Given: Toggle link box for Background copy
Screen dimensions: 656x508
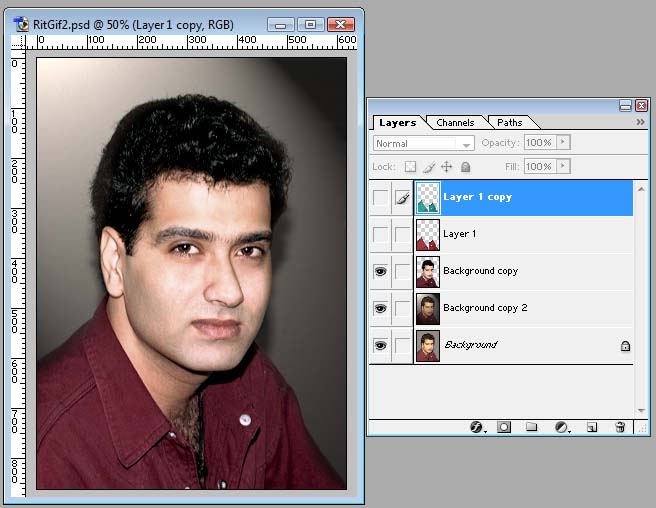Looking at the screenshot, I should [x=402, y=271].
